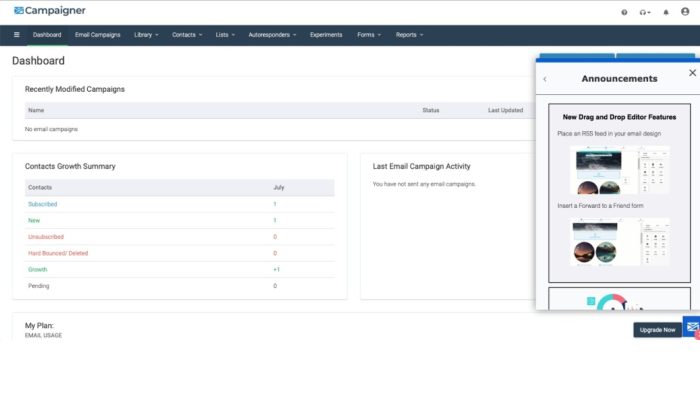Click the July column header
Screen dimensions: 700x400
click(x=279, y=188)
